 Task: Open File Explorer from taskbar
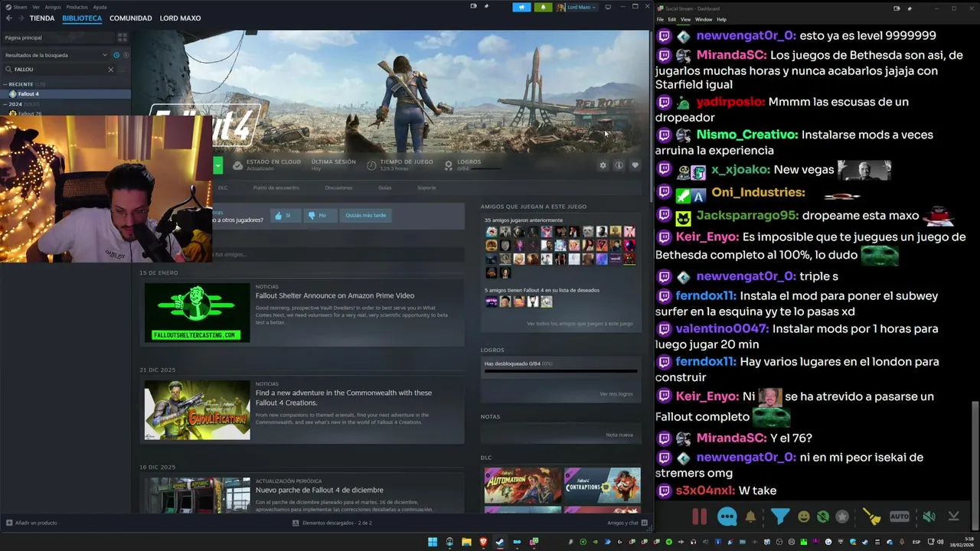point(466,542)
